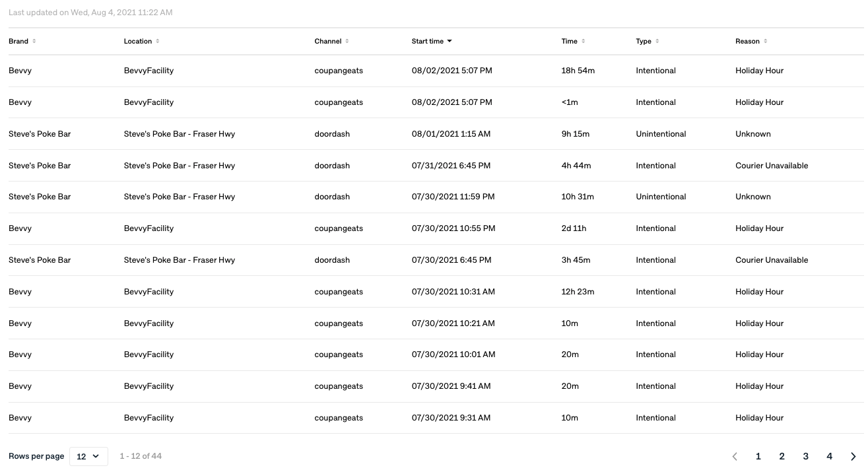The image size is (868, 472).
Task: Click doordash in the 07/31/2021 row
Action: pos(333,166)
